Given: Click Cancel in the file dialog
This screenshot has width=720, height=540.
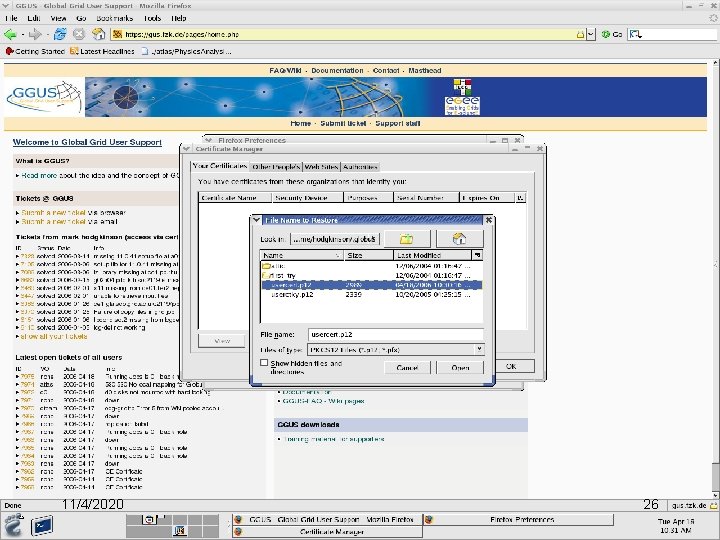Looking at the screenshot, I should point(407,367).
